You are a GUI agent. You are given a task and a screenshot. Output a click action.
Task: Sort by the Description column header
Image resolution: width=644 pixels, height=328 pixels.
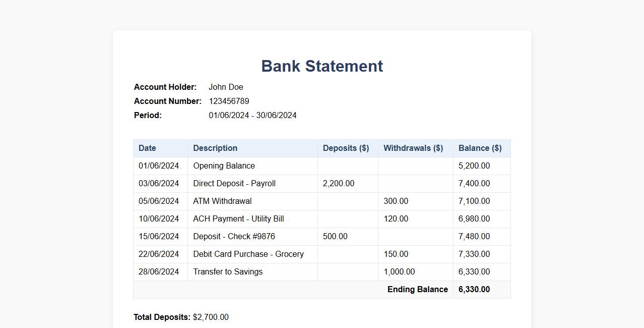(x=215, y=148)
